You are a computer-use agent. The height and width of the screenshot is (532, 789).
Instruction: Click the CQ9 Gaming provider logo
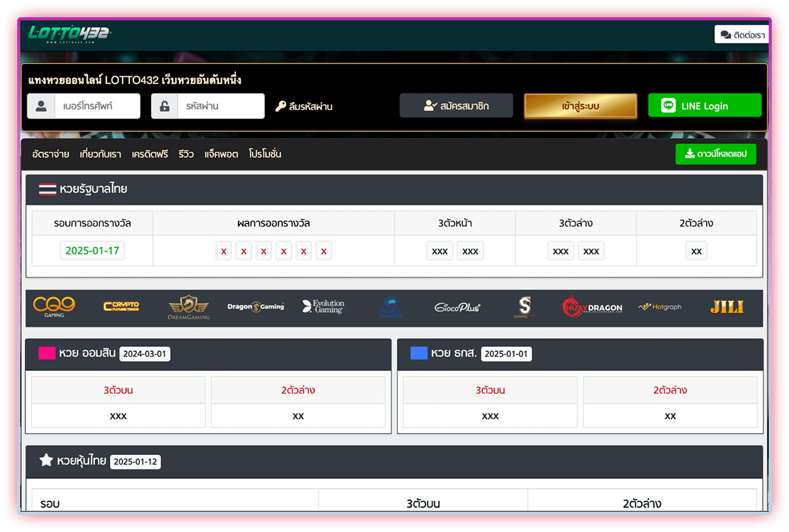tap(53, 307)
